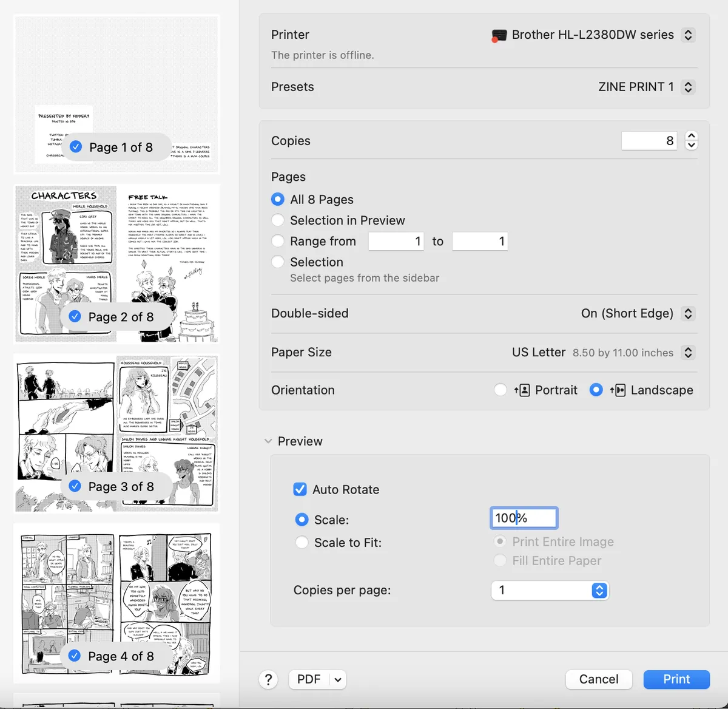Click the Print button

click(676, 679)
